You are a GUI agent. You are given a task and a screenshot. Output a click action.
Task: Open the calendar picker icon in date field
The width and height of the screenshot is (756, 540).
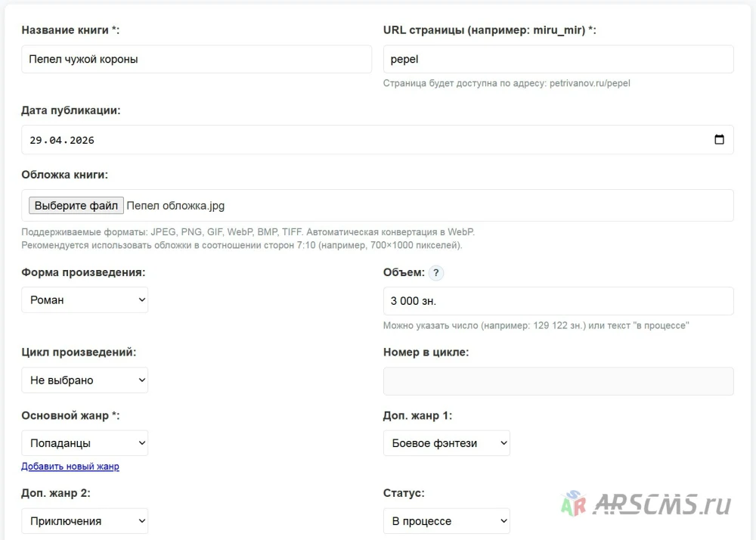[719, 139]
